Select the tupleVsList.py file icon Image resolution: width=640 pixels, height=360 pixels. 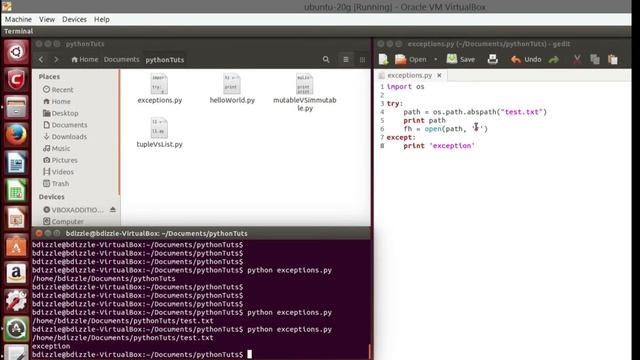tap(159, 128)
